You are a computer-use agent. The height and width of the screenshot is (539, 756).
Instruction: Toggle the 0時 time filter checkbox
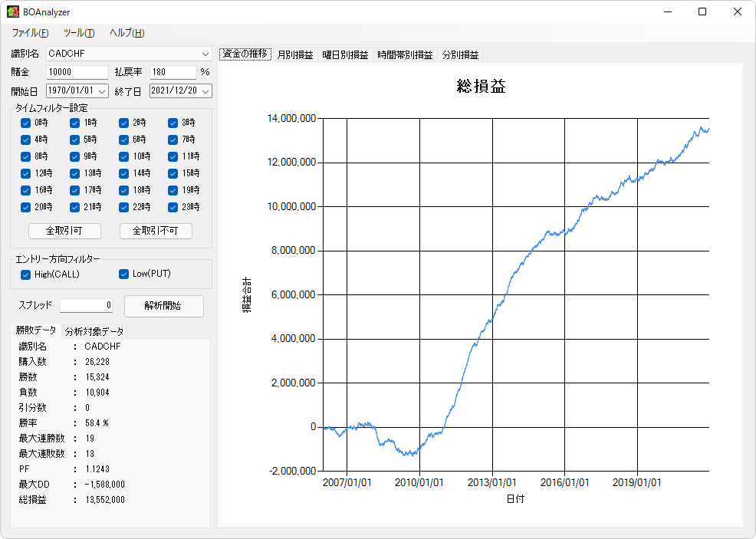[x=25, y=123]
